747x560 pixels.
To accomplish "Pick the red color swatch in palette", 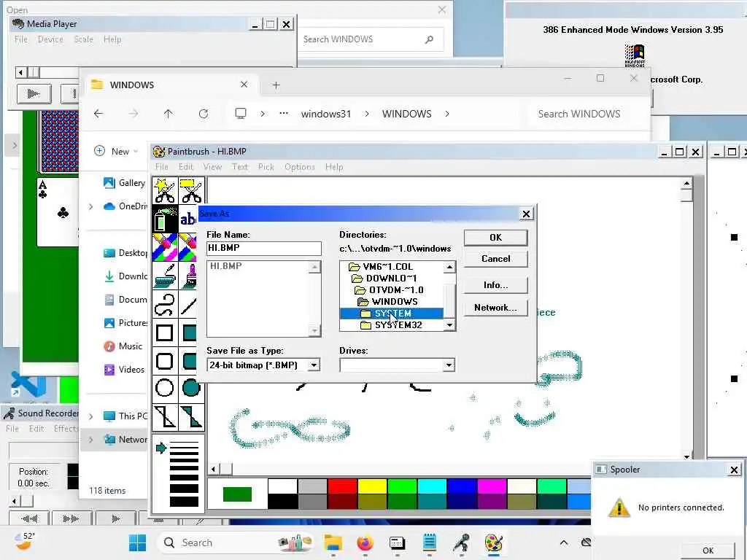I will (x=342, y=486).
